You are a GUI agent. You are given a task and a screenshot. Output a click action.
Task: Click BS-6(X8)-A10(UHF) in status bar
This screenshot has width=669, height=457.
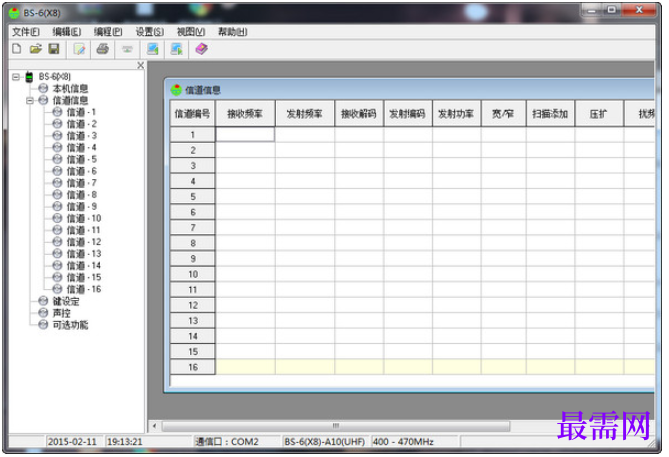pyautogui.click(x=325, y=442)
